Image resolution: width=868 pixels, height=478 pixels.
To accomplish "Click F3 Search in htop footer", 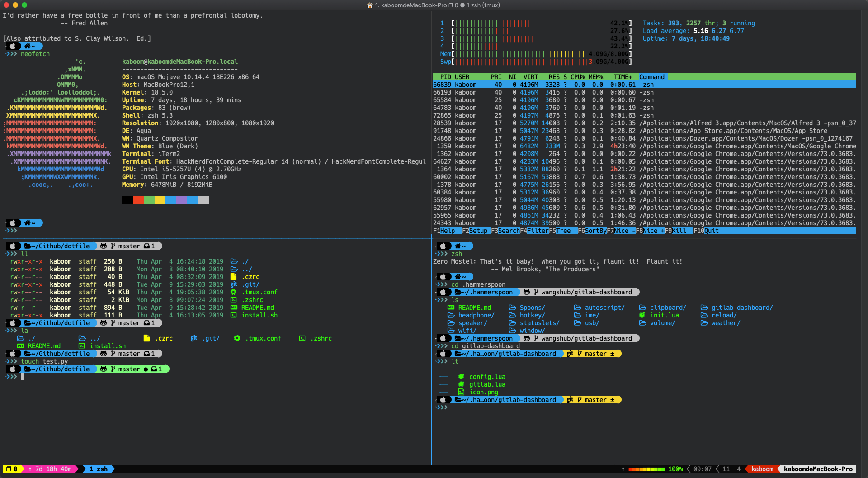I will tap(505, 231).
